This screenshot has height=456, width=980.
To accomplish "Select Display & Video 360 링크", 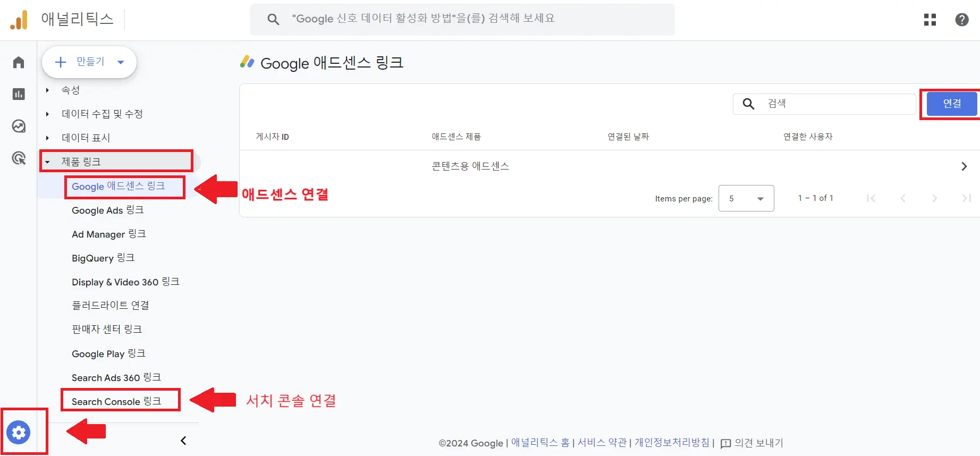I will tap(125, 282).
